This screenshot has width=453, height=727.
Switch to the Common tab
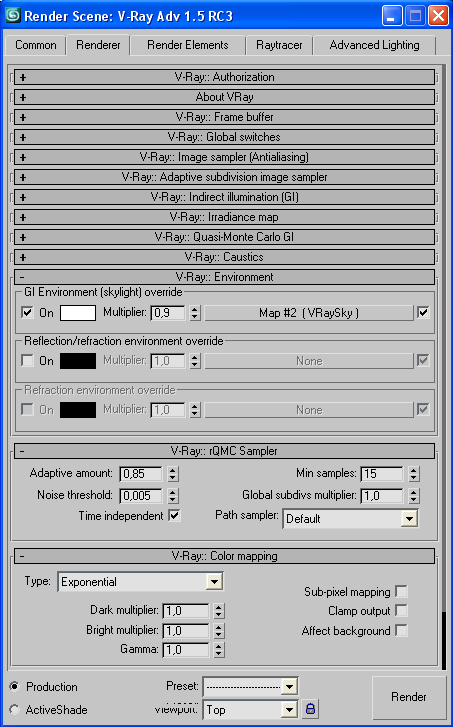tap(36, 45)
